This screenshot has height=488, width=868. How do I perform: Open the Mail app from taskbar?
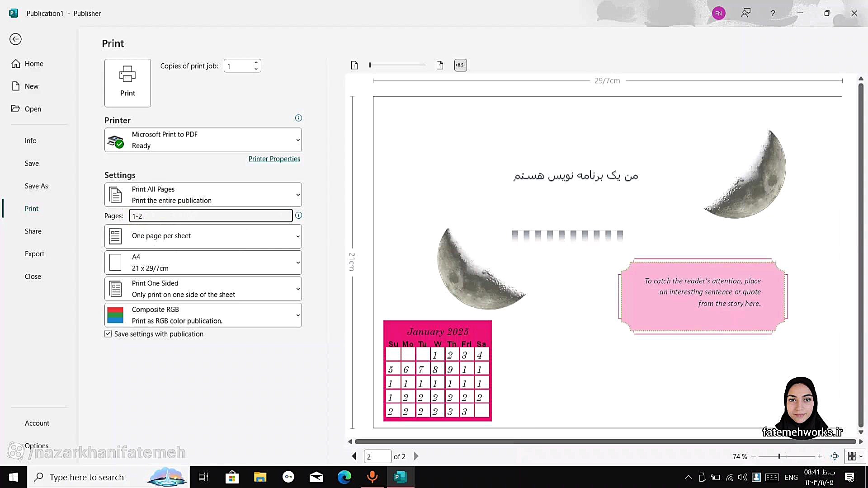pyautogui.click(x=316, y=477)
